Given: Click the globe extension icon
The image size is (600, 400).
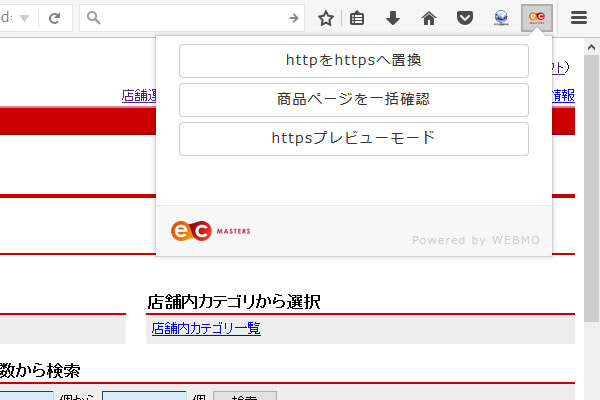Looking at the screenshot, I should (x=501, y=18).
